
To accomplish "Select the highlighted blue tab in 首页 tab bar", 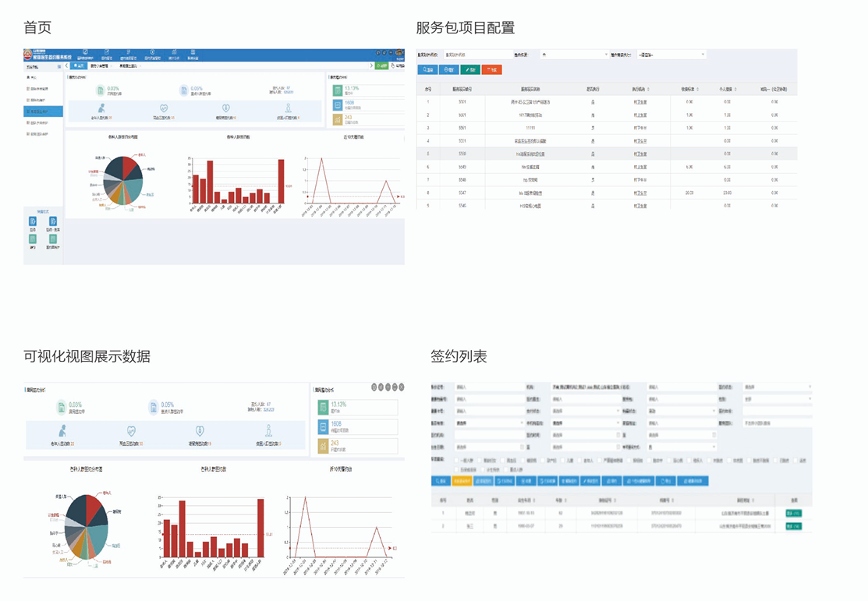I will (78, 66).
